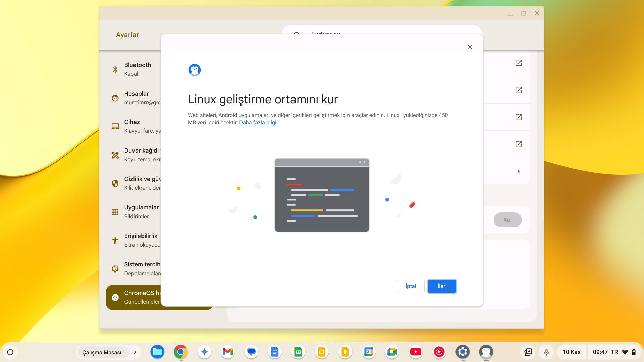Screen dimensions: 644x362
Task: Open Gizlilik ve güvenlik section
Action: coord(134,183)
